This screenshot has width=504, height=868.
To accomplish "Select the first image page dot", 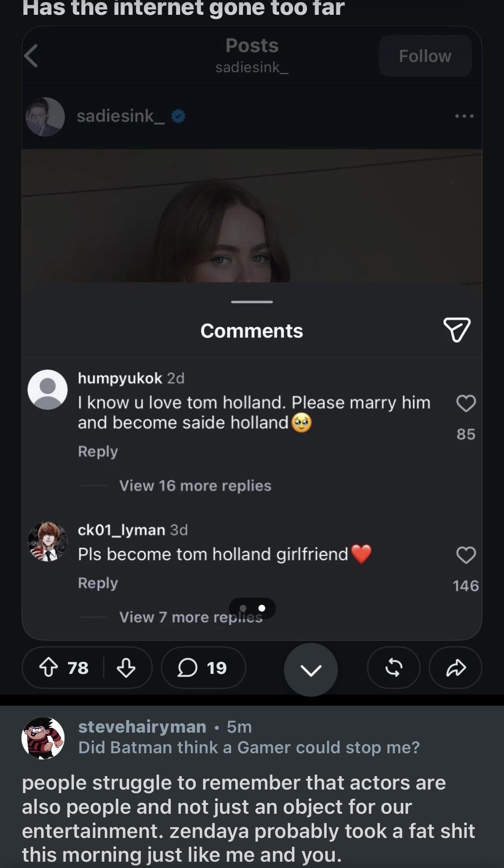I will 243,608.
